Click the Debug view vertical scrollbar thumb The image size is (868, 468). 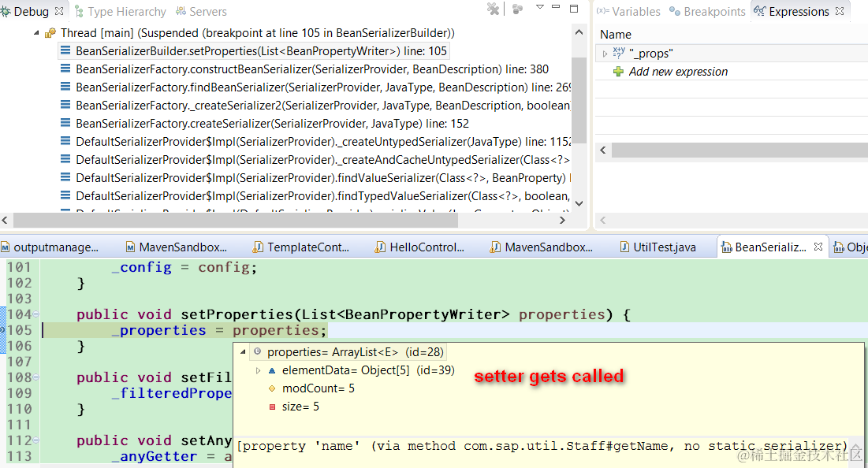pos(579,100)
